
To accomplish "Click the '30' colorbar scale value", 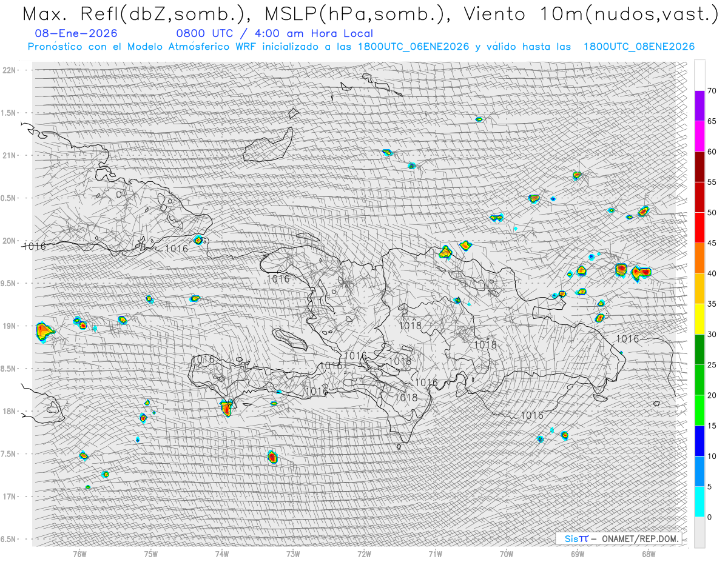I will tap(712, 334).
